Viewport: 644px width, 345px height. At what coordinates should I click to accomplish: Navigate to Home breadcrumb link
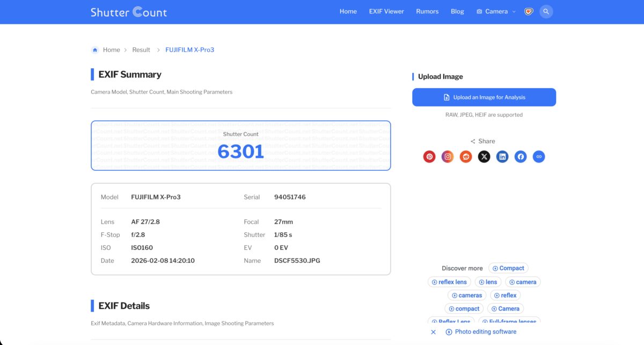111,49
